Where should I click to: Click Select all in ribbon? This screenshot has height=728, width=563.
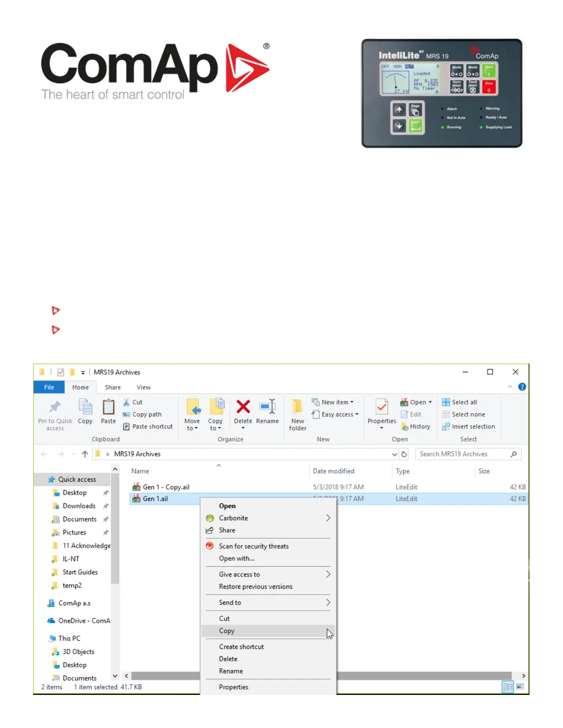tap(460, 402)
